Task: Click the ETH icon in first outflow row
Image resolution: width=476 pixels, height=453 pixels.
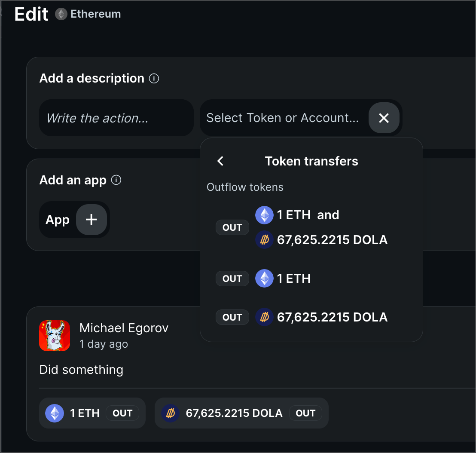Action: [x=264, y=215]
